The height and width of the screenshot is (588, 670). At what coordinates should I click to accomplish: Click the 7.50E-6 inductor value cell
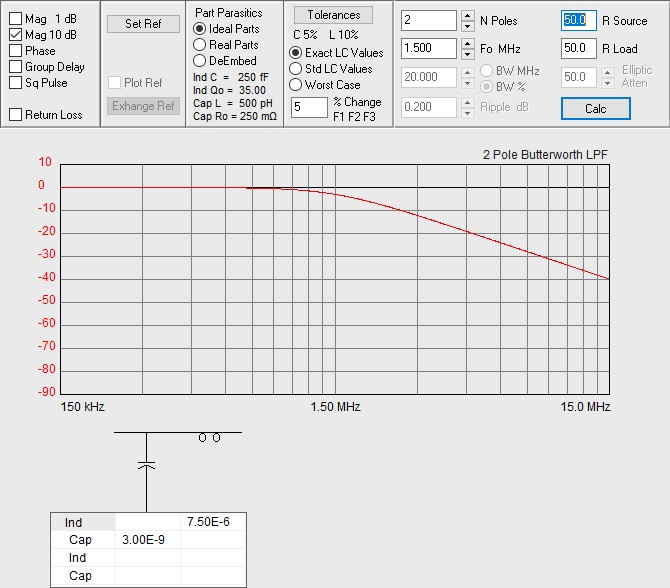pyautogui.click(x=213, y=522)
